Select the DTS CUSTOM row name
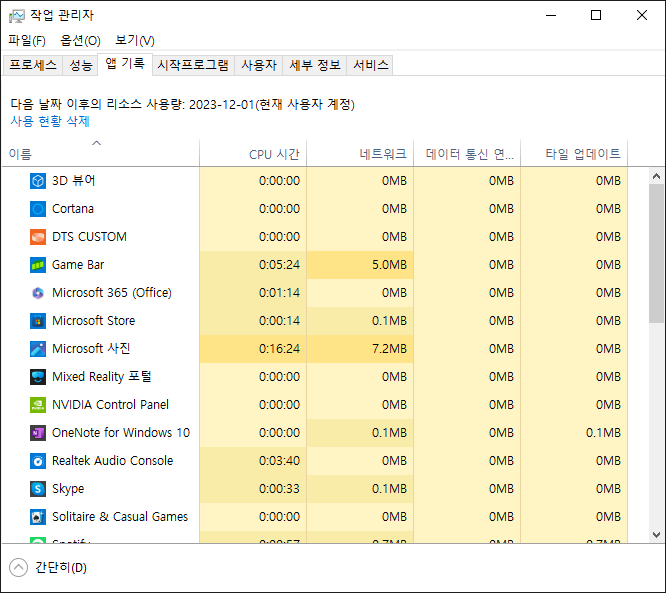Screen dimensions: 666x593 (89, 237)
